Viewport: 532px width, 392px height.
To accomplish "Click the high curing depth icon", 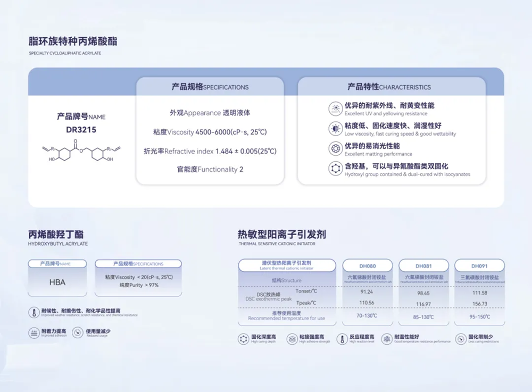I will coord(244,339).
